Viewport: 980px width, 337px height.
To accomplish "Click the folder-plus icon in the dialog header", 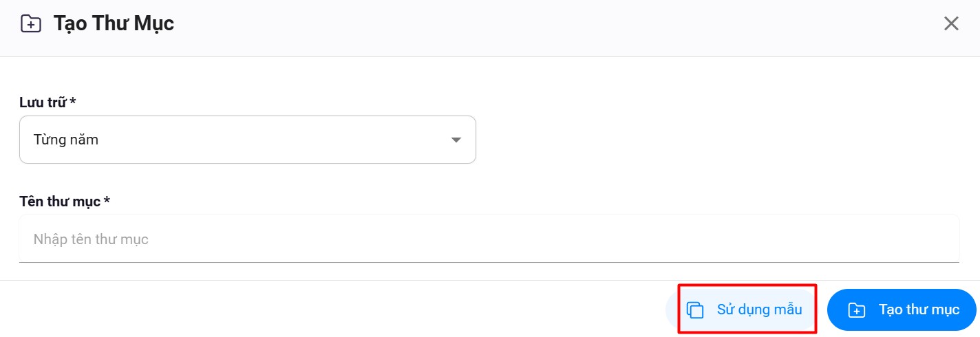I will click(30, 24).
